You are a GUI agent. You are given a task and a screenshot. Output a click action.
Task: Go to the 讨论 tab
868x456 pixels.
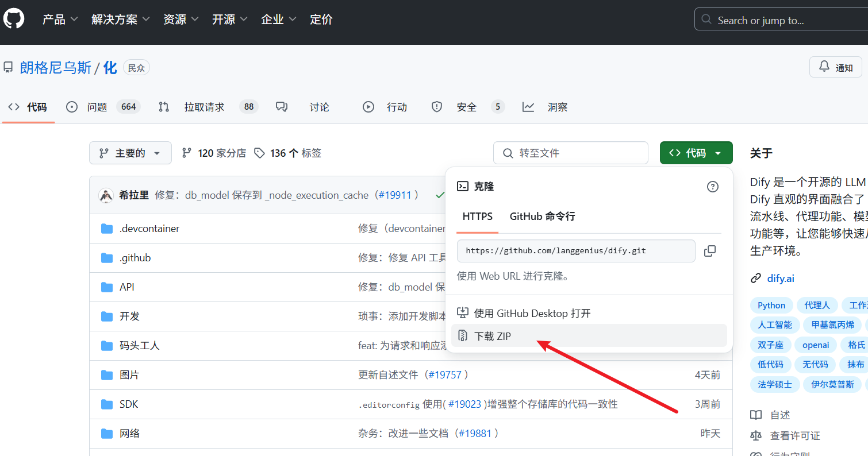click(x=302, y=107)
